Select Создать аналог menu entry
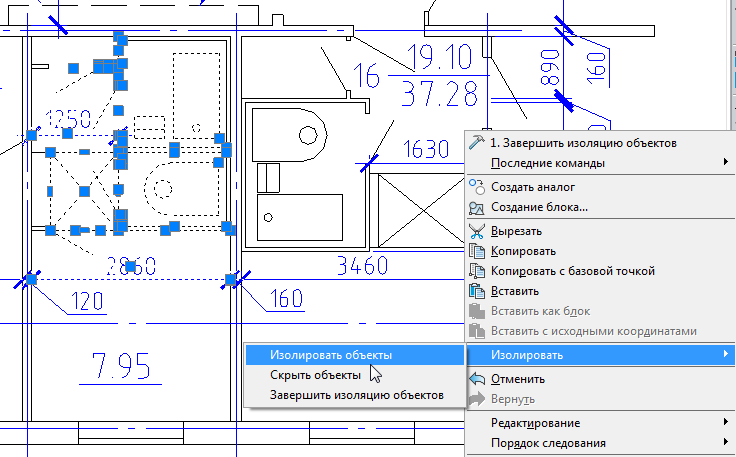 point(600,187)
